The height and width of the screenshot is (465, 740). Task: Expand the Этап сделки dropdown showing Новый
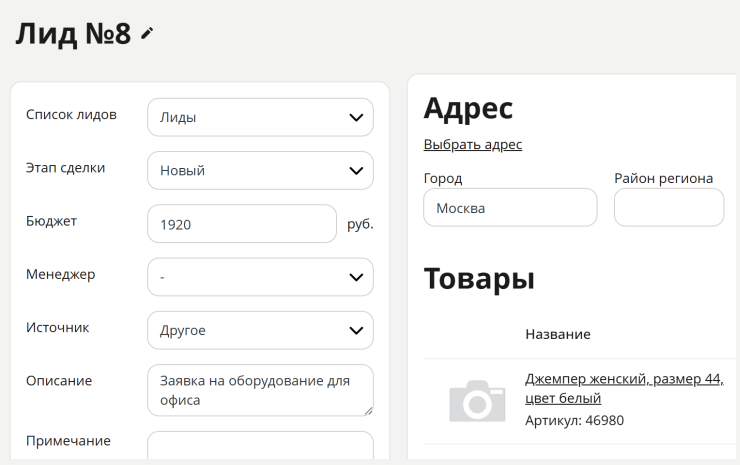point(260,170)
